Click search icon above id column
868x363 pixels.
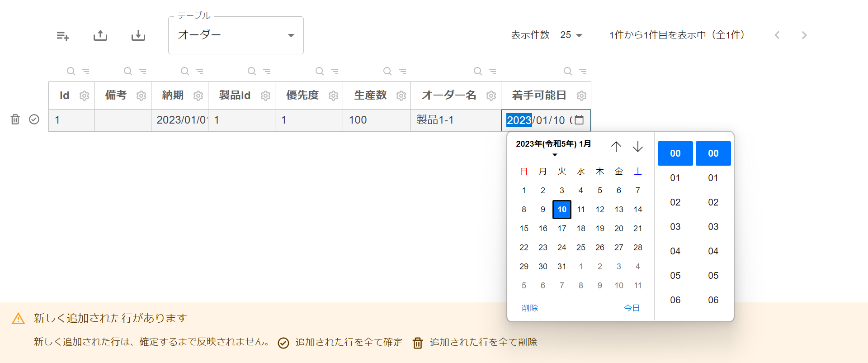point(71,71)
